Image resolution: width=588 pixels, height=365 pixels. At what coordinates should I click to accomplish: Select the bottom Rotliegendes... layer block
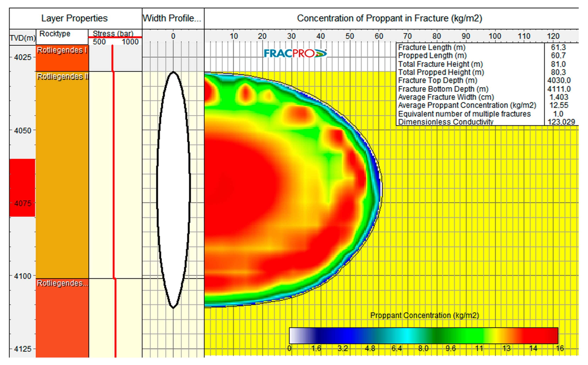pyautogui.click(x=62, y=318)
